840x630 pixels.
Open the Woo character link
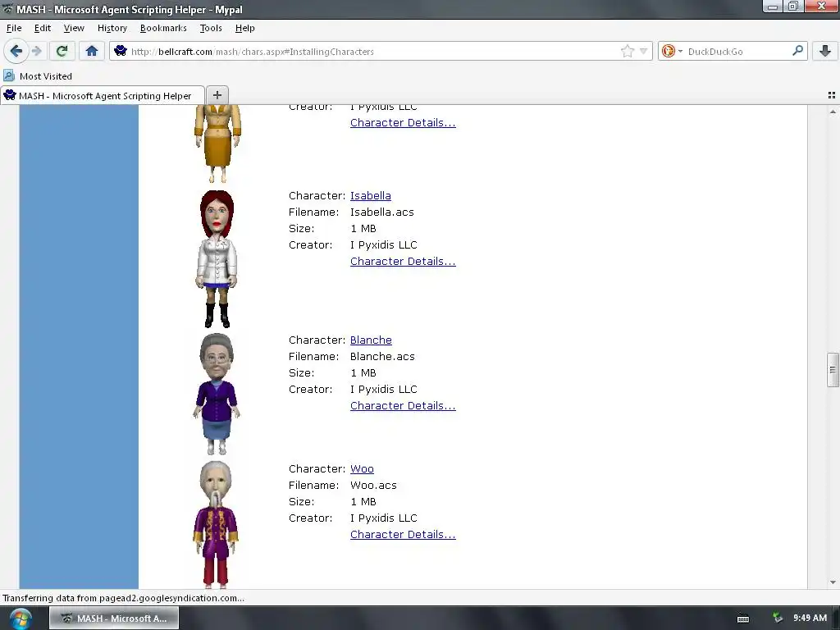coord(362,468)
